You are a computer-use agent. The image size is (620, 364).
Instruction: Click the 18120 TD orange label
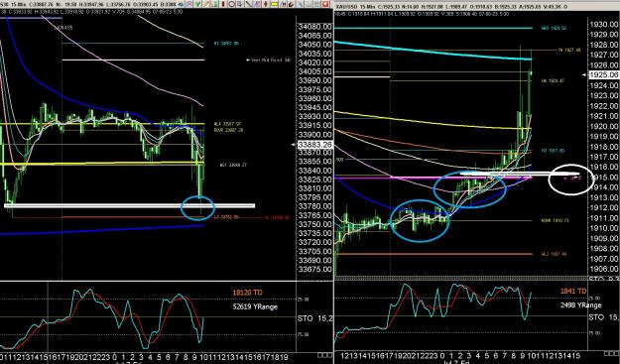click(248, 293)
